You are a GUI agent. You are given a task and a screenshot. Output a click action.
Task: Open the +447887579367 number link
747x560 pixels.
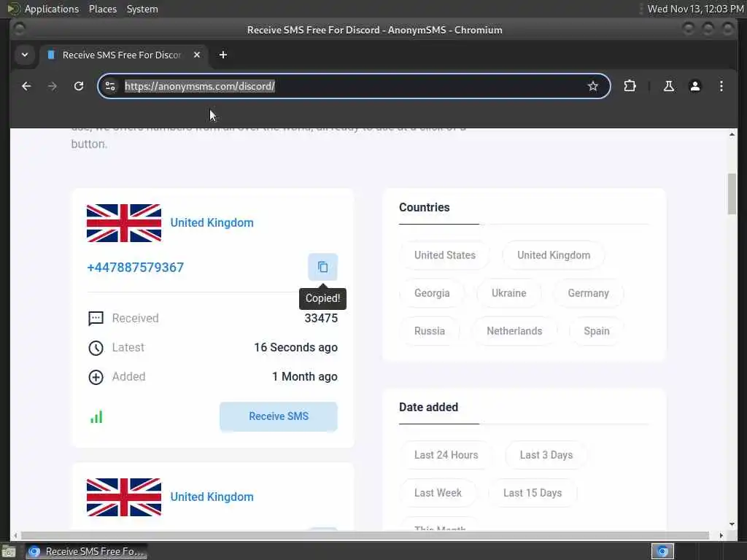(x=135, y=267)
